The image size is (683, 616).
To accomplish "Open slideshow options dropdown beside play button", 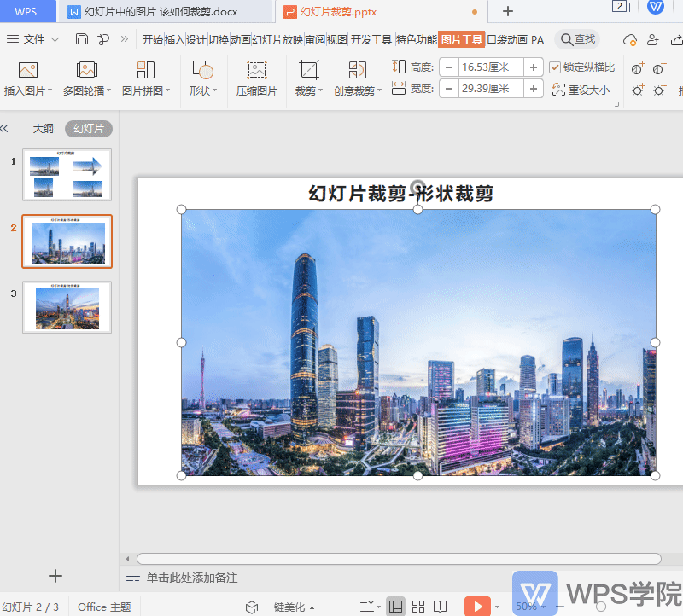I will (x=497, y=607).
